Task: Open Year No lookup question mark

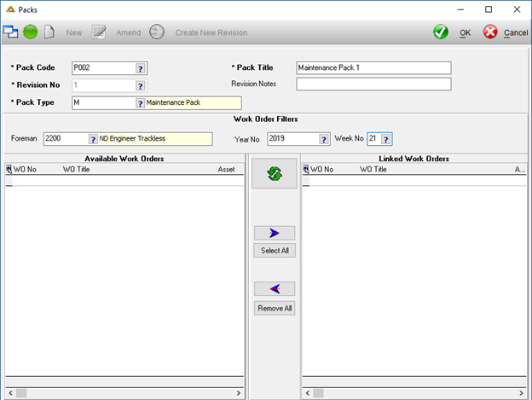Action: pos(324,139)
